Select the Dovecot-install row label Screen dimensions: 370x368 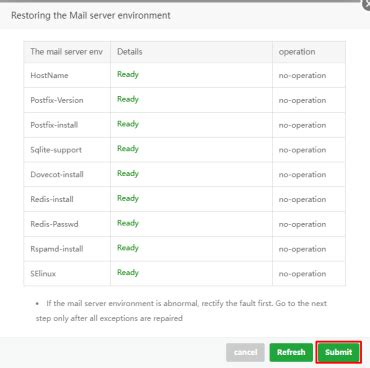57,174
